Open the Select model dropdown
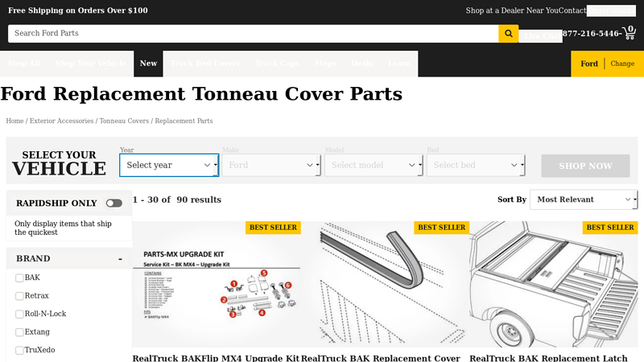644x362 pixels. pyautogui.click(x=374, y=165)
